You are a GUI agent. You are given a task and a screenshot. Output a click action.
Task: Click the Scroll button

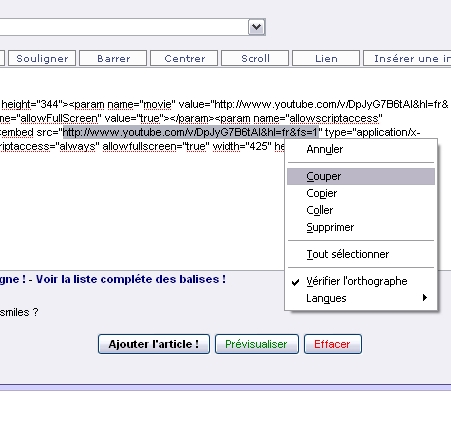pos(255,58)
